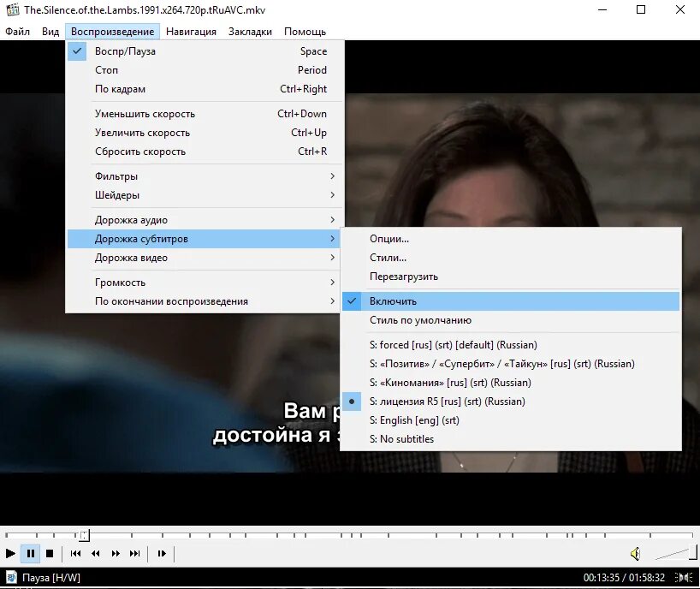Select the forced [rus] (srt) [default] subtitle track
The image size is (700, 589).
[x=511, y=345]
